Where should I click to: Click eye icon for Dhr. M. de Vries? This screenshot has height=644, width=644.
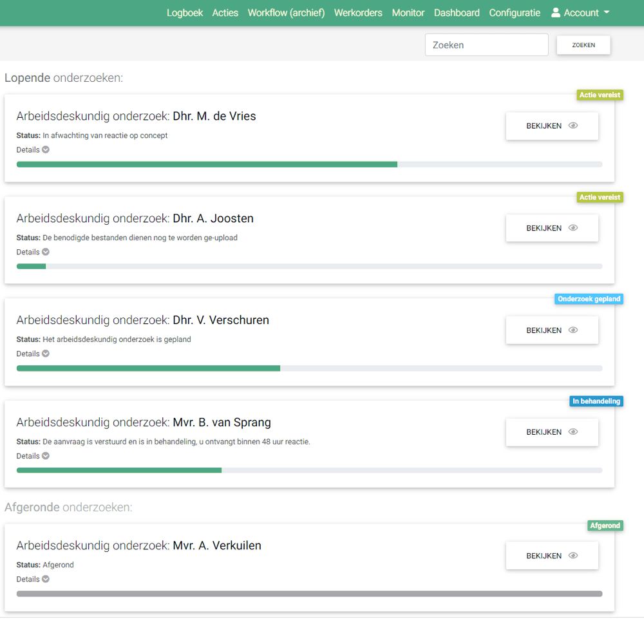coord(573,126)
